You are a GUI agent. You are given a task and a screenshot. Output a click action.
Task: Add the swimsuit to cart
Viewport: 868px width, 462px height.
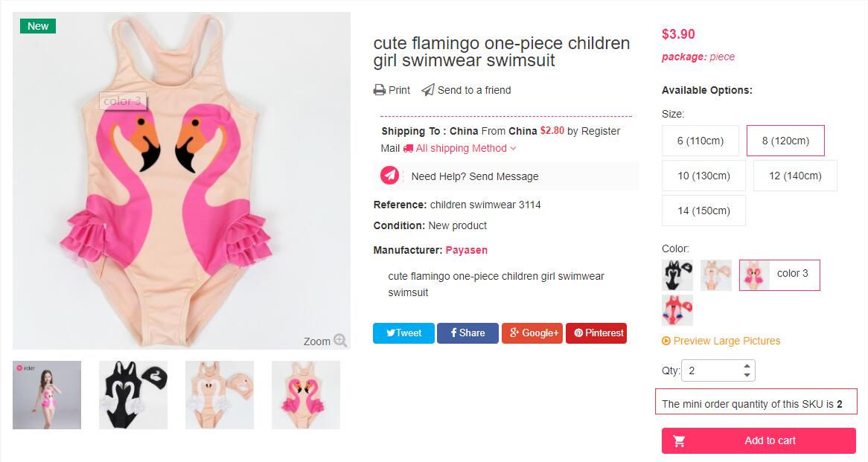pos(759,440)
